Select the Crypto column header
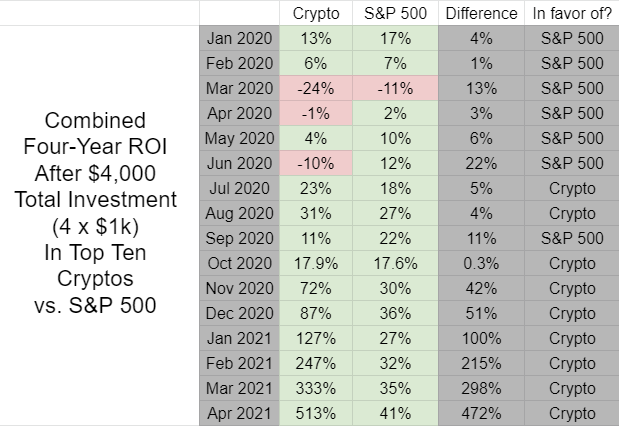This screenshot has height=426, width=619. coord(316,13)
